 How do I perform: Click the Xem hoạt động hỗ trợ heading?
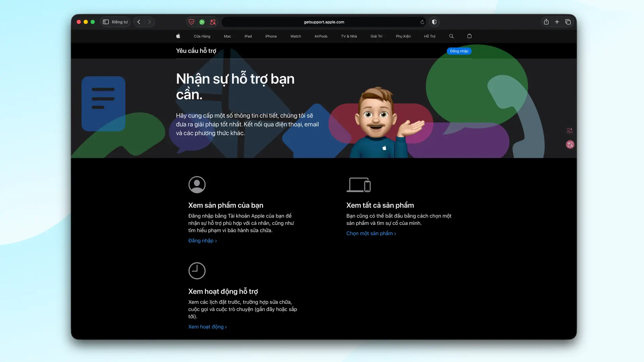[x=223, y=291]
